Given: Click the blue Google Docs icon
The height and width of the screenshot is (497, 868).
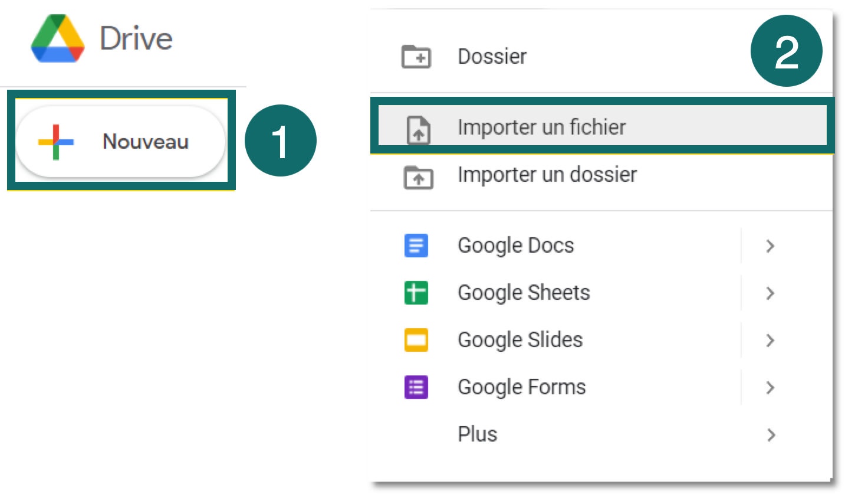Looking at the screenshot, I should [x=416, y=246].
